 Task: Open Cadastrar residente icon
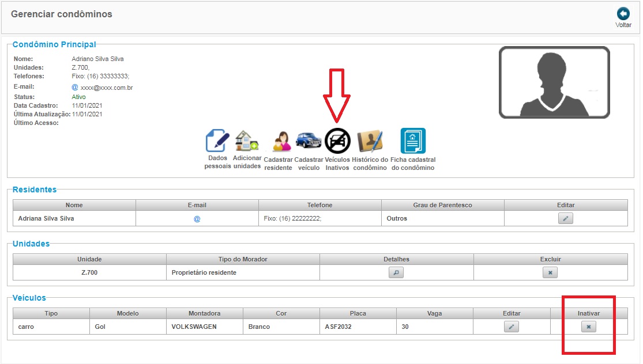tap(281, 142)
